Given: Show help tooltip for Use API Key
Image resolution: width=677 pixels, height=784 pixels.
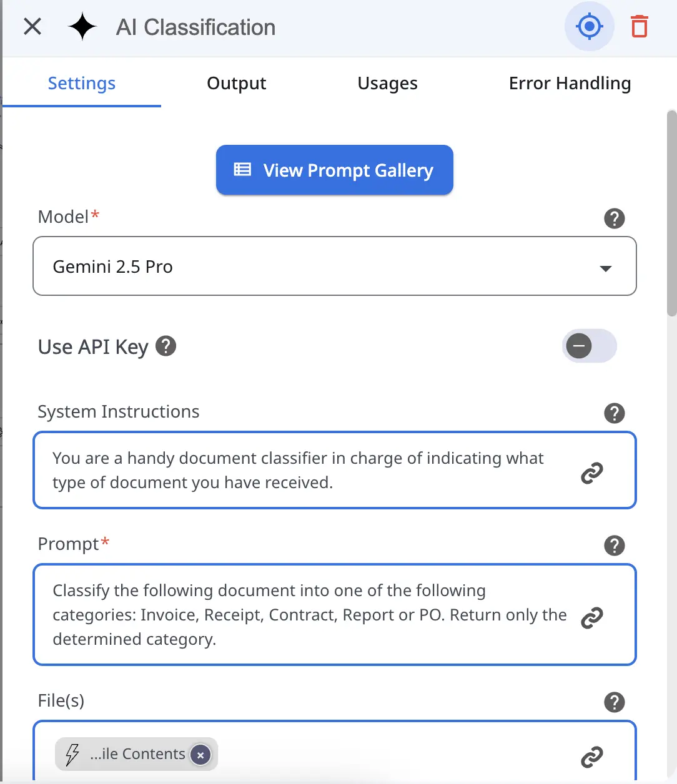Looking at the screenshot, I should pos(166,346).
